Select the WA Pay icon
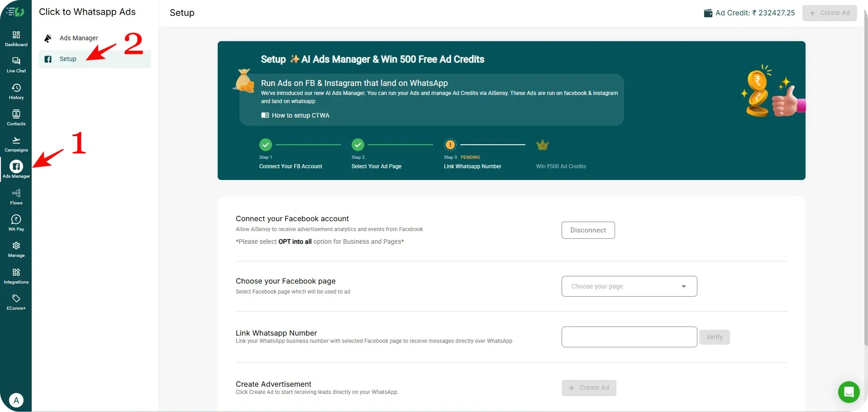This screenshot has width=868, height=412. 16,222
